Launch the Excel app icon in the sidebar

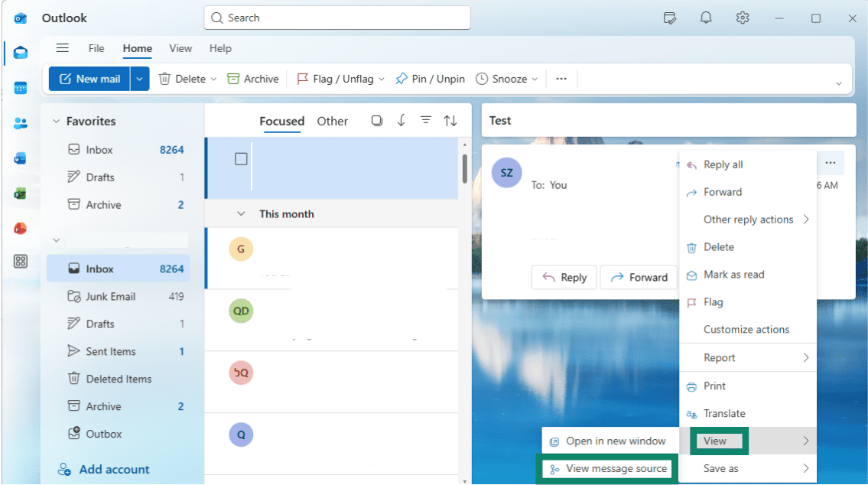point(21,194)
